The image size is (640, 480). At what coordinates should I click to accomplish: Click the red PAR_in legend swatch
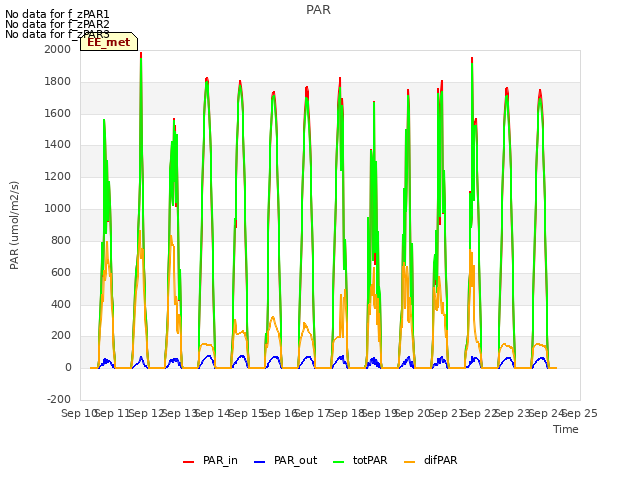tap(189, 462)
